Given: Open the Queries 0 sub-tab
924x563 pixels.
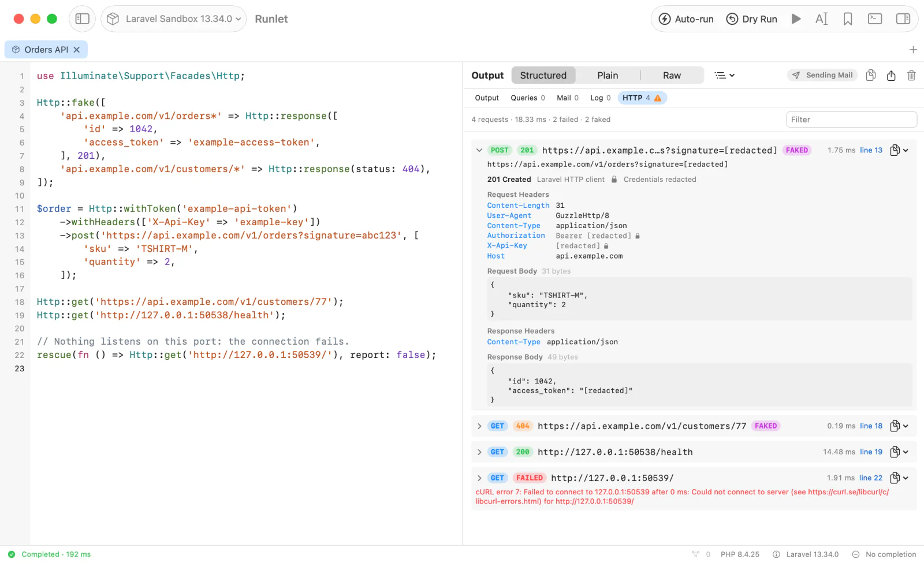Looking at the screenshot, I should click(x=528, y=98).
